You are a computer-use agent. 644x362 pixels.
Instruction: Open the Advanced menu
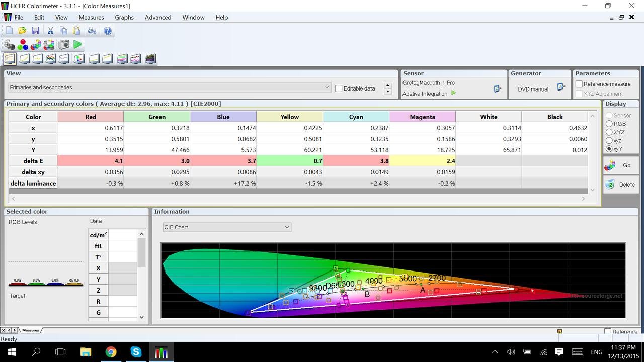(x=158, y=17)
